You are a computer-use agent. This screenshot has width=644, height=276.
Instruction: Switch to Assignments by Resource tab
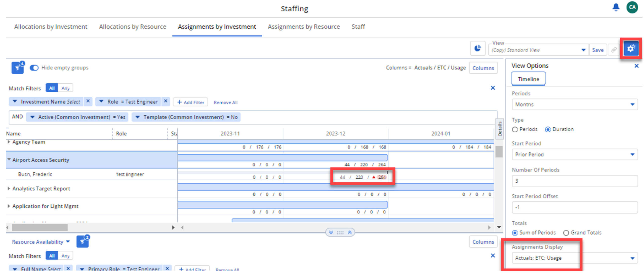coord(304,27)
